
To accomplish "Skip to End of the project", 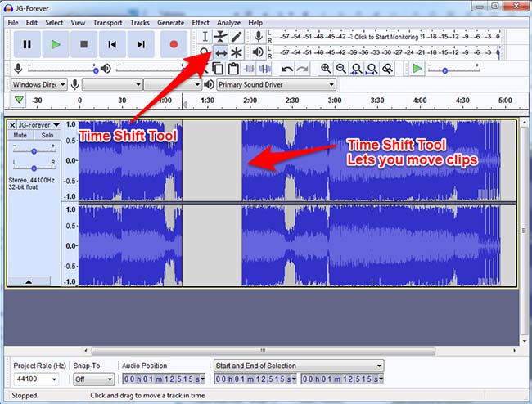I will point(141,44).
